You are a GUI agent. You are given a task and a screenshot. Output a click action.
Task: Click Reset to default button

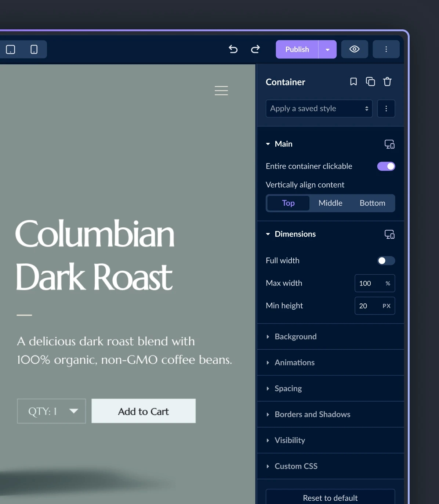tap(330, 498)
